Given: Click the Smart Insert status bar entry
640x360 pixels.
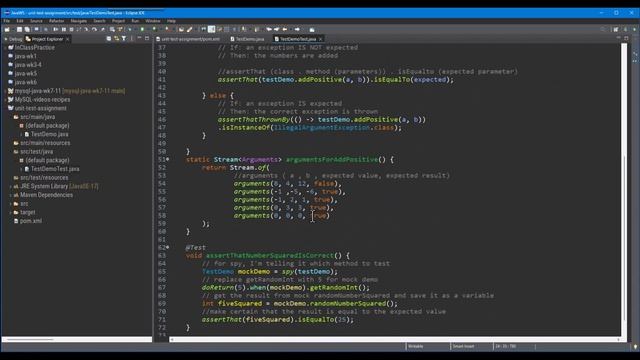Looking at the screenshot, I should coord(463,347).
